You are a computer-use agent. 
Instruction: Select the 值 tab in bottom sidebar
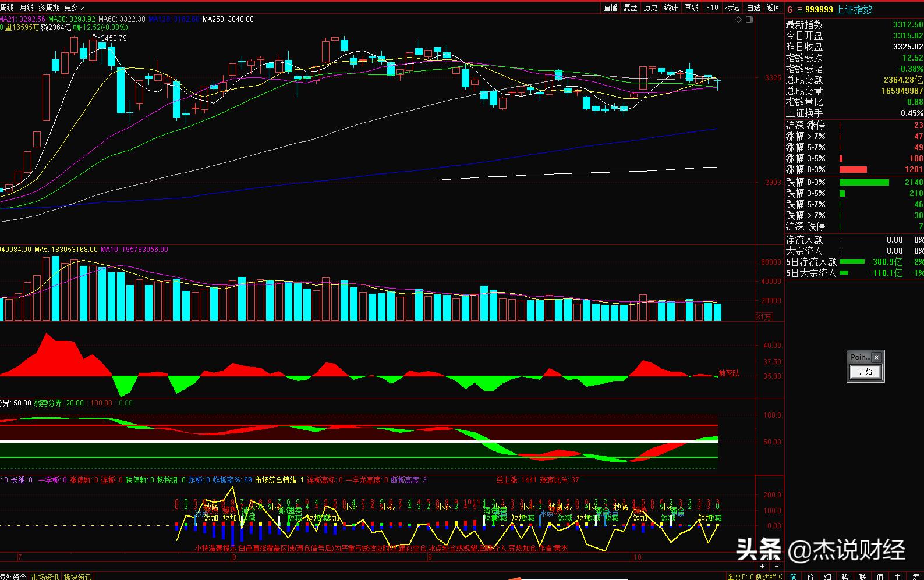880,576
